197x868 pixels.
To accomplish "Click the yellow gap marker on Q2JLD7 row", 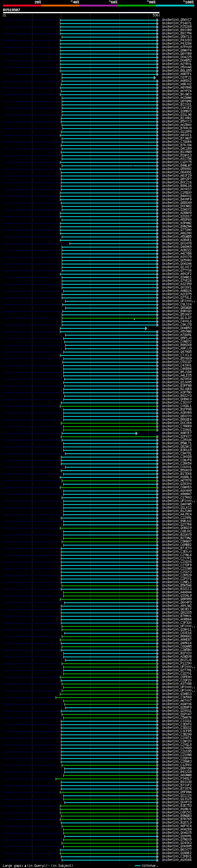I will pyautogui.click(x=135, y=319).
